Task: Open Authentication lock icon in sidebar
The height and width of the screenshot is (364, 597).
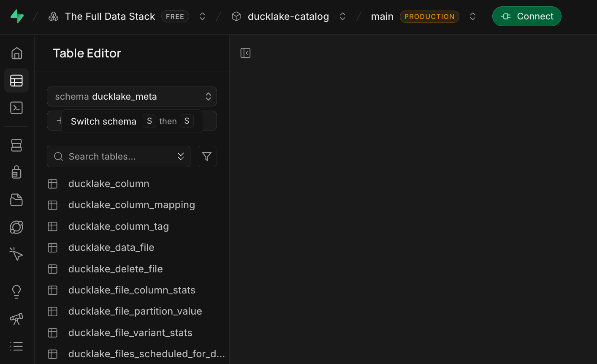Action: [16, 172]
